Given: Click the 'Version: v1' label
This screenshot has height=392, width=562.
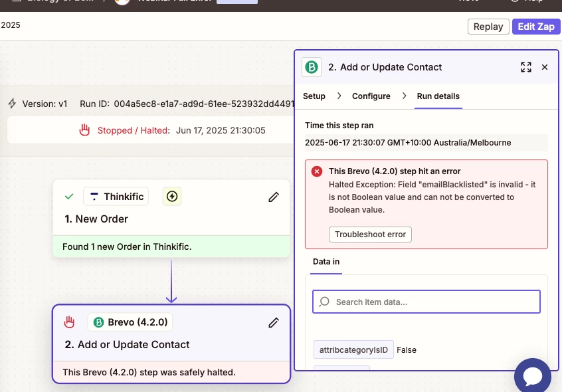Looking at the screenshot, I should click(45, 104).
